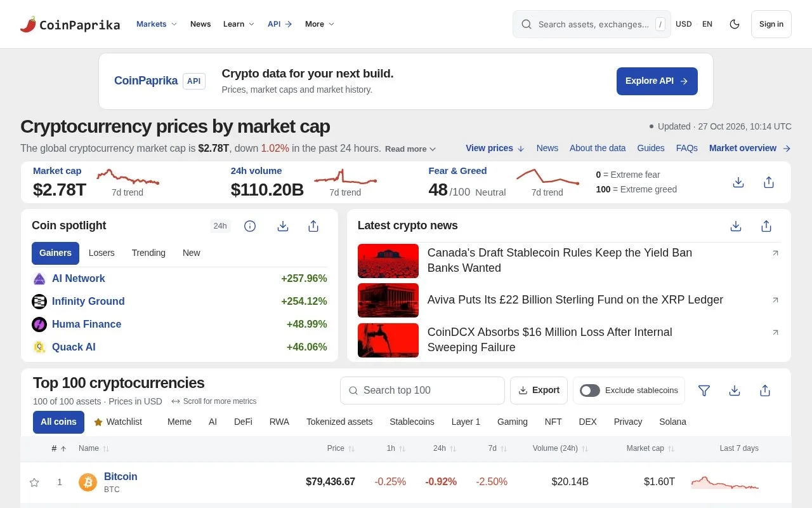Image resolution: width=812 pixels, height=508 pixels.
Task: Share the Coin spotlight panel
Action: pos(313,226)
